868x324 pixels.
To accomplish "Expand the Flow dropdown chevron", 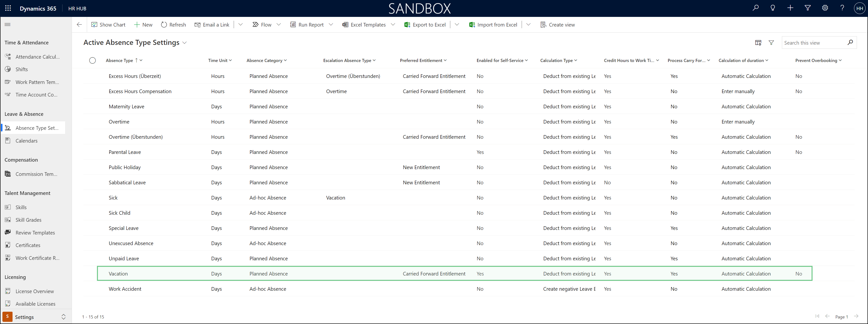I will coord(279,25).
